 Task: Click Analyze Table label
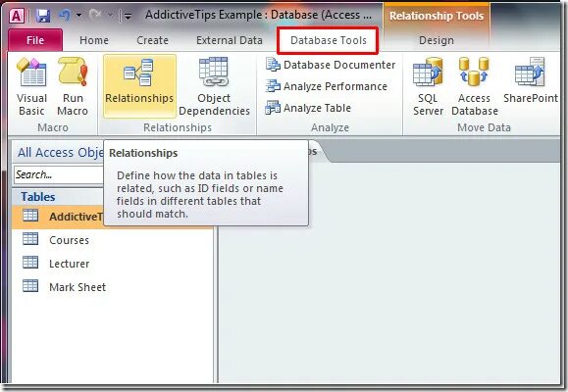pos(317,108)
